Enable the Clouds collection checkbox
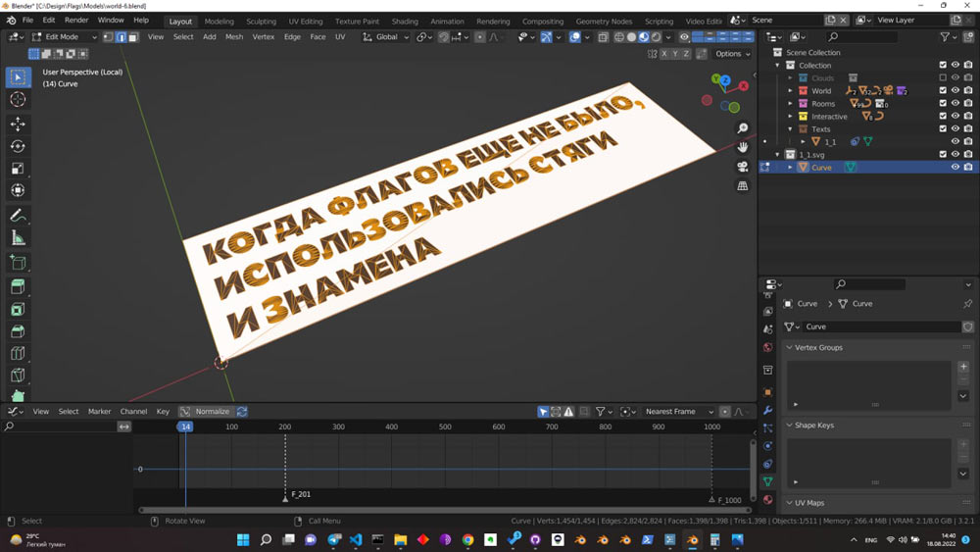 point(943,78)
